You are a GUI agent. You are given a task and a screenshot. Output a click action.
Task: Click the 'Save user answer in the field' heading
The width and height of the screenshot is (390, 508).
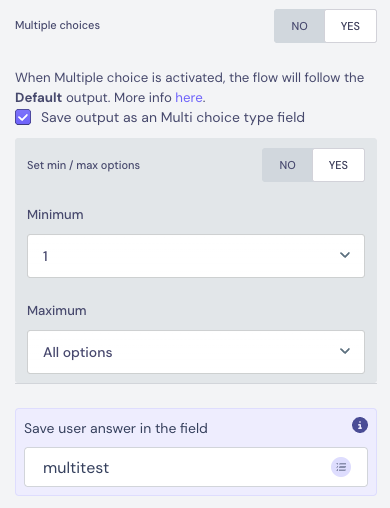(116, 428)
